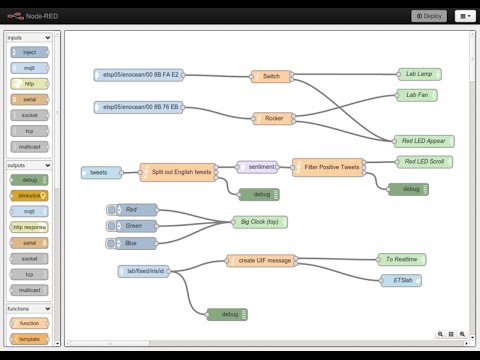Select the socket node in the inputs palette

coord(29,115)
